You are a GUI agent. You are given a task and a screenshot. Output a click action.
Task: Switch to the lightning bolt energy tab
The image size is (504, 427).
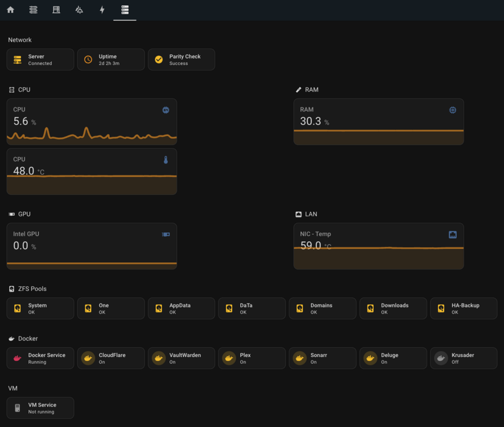102,10
